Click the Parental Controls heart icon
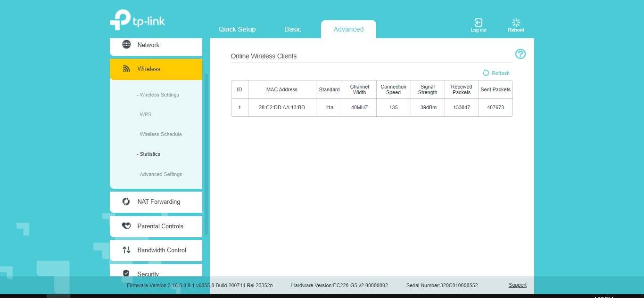 click(x=126, y=226)
